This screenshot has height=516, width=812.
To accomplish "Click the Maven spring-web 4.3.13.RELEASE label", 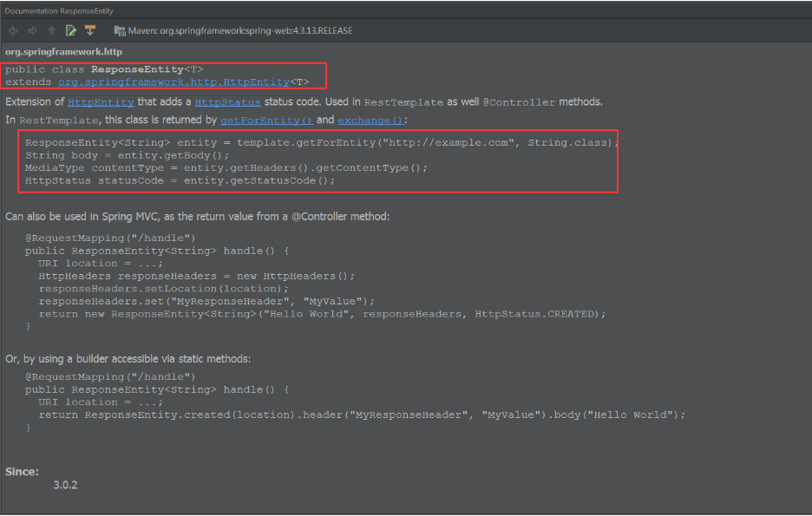I will (240, 31).
